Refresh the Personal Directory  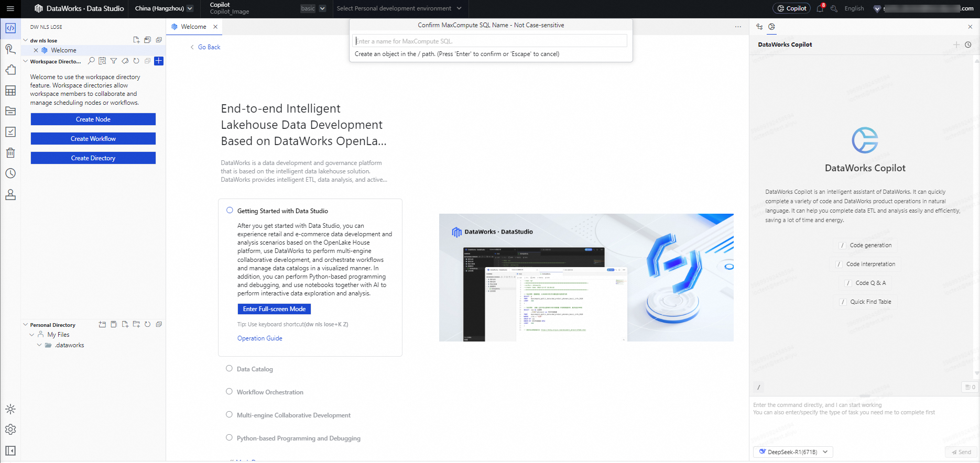147,324
